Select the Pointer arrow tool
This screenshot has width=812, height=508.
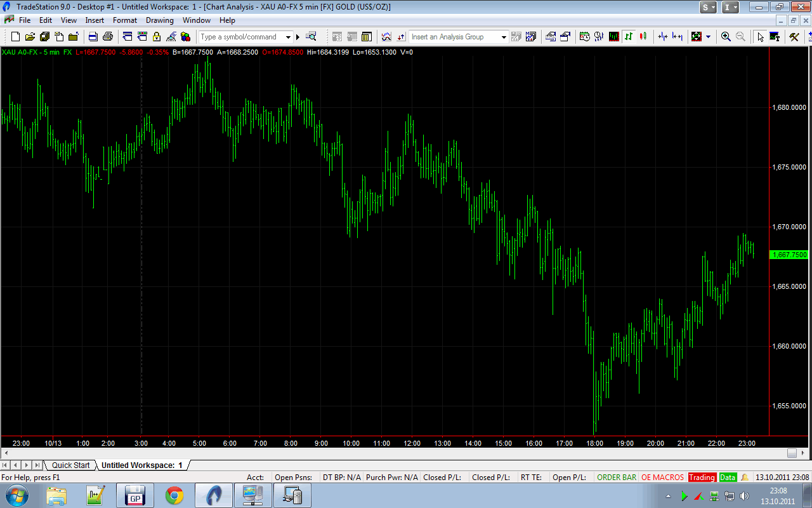point(761,37)
